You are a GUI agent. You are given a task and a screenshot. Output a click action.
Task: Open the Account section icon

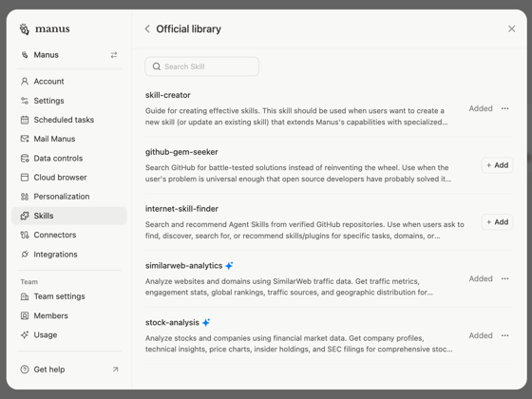(25, 82)
